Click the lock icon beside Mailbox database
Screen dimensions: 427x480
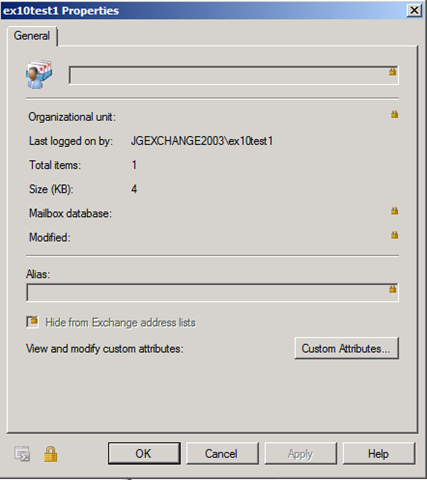(394, 211)
